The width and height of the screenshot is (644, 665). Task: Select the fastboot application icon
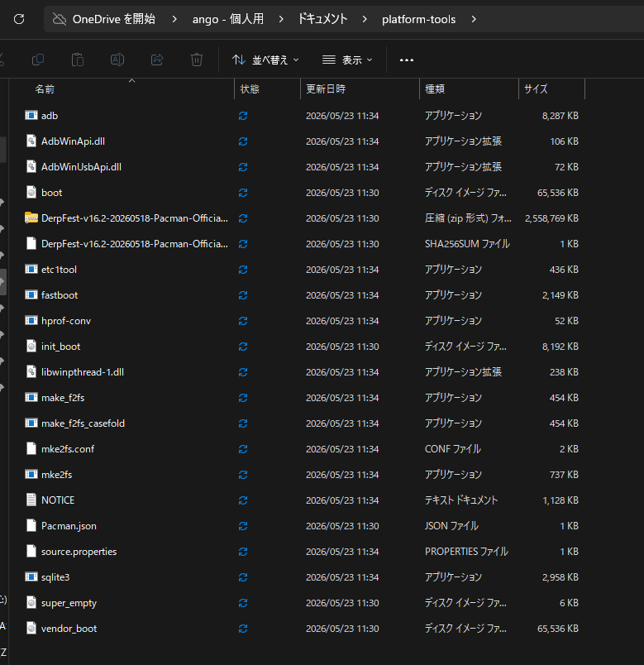tap(31, 294)
